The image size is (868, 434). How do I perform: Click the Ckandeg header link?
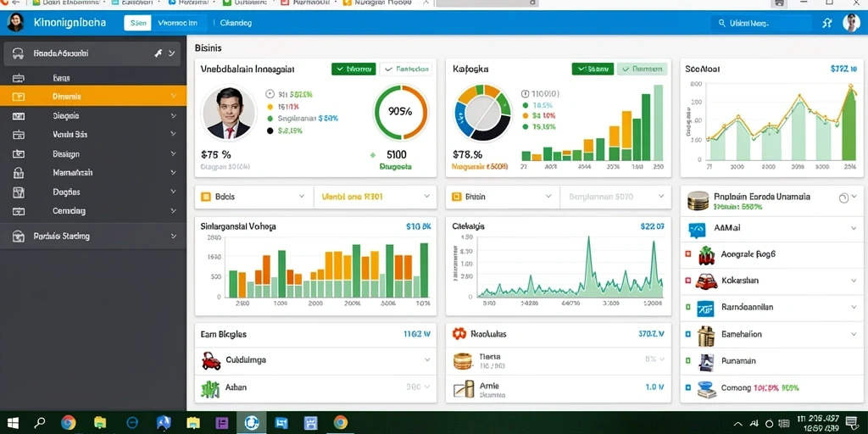coord(236,23)
